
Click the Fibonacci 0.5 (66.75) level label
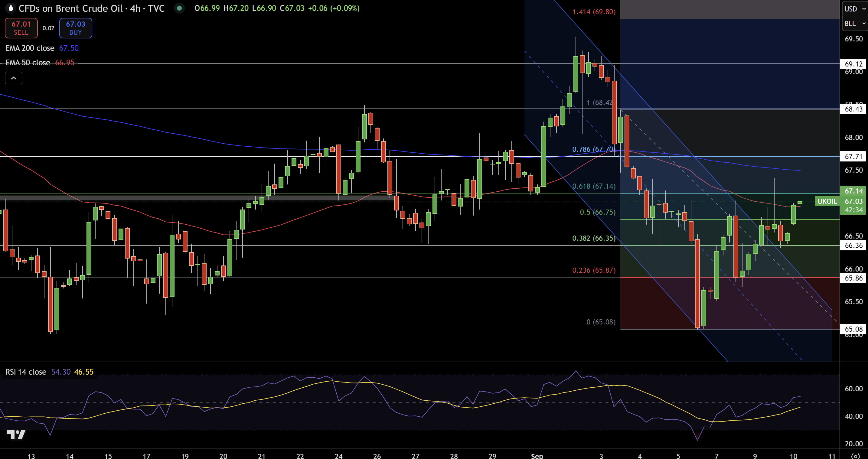pos(597,212)
